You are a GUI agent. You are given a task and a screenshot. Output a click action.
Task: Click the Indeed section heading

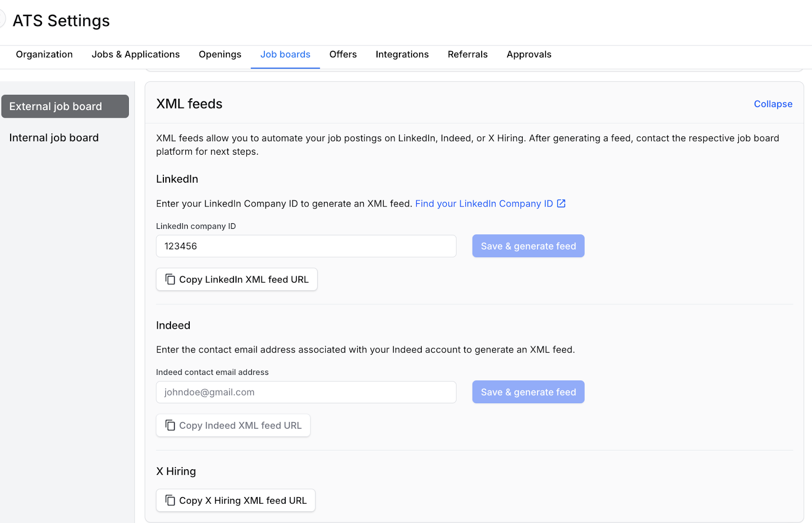tap(173, 325)
